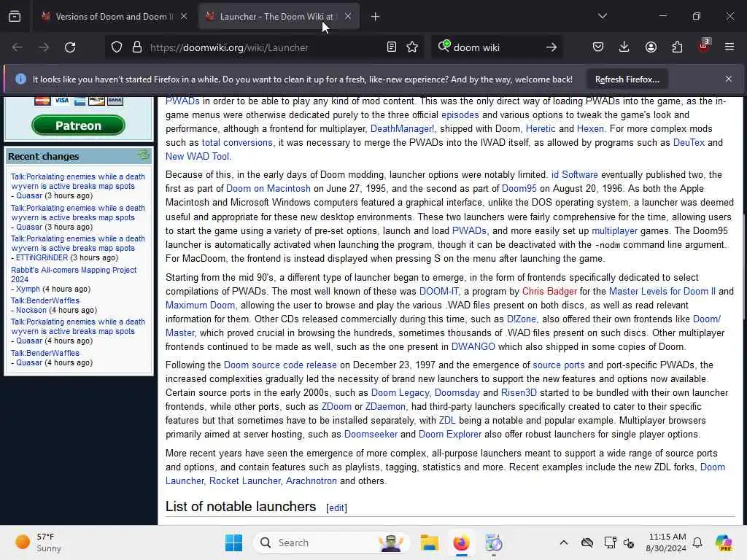The width and height of the screenshot is (747, 560).
Task: Open Firefox account icon
Action: (651, 47)
